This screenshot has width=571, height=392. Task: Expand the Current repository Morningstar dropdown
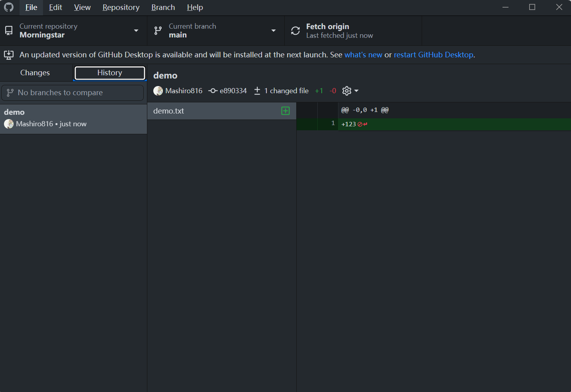(x=74, y=31)
